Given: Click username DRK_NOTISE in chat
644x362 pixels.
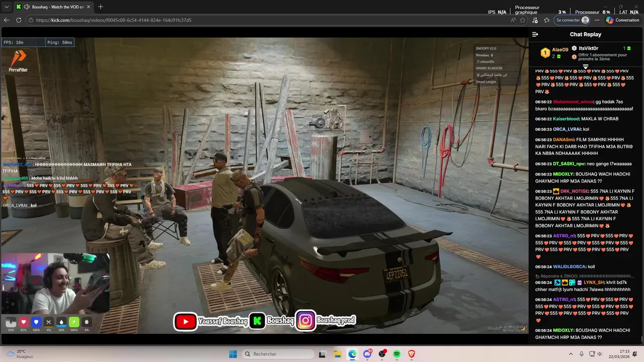Looking at the screenshot, I should click(574, 191).
